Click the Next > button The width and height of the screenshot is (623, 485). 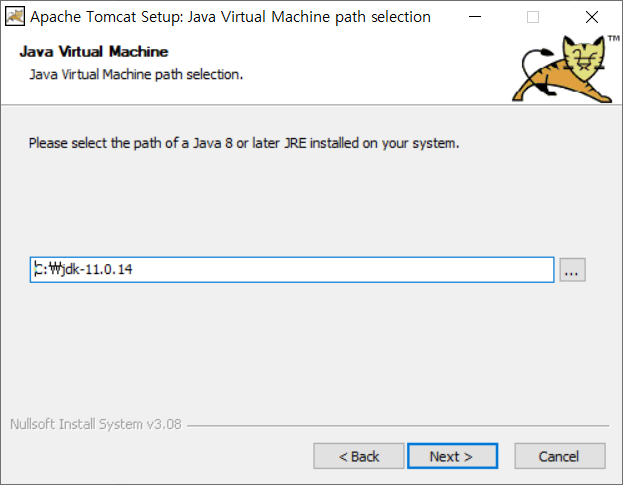click(452, 456)
